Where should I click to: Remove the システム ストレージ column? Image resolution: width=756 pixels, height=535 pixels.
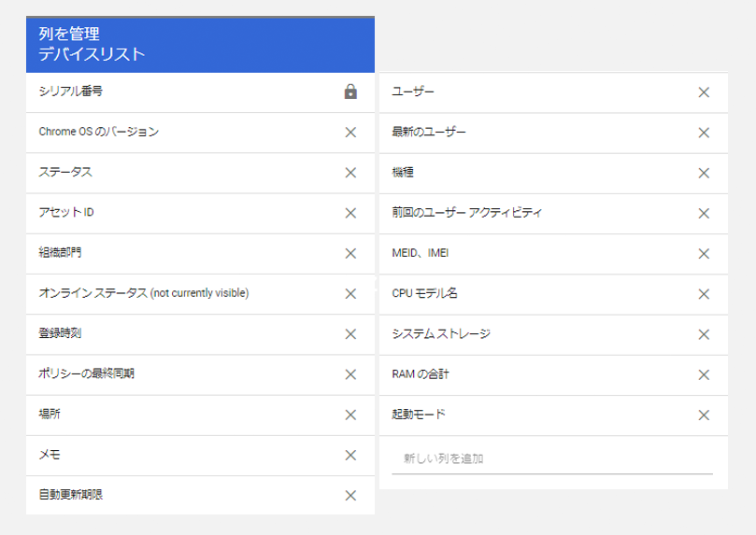tap(704, 334)
